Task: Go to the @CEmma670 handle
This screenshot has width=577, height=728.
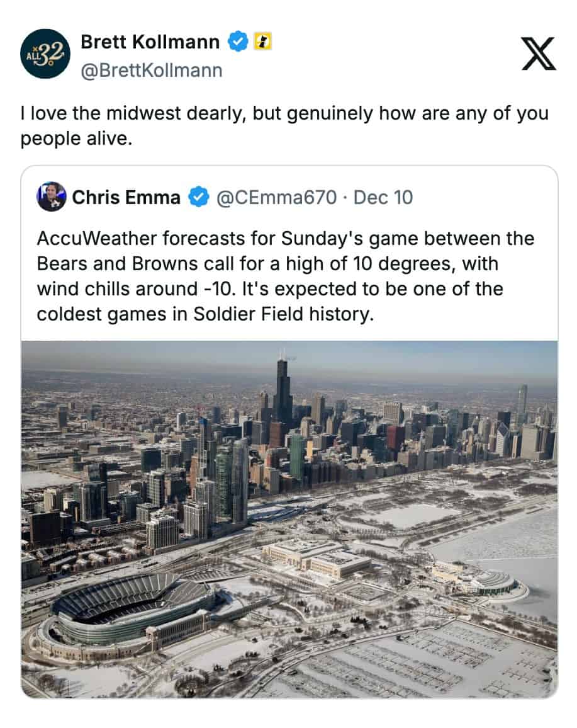Action: [x=276, y=198]
